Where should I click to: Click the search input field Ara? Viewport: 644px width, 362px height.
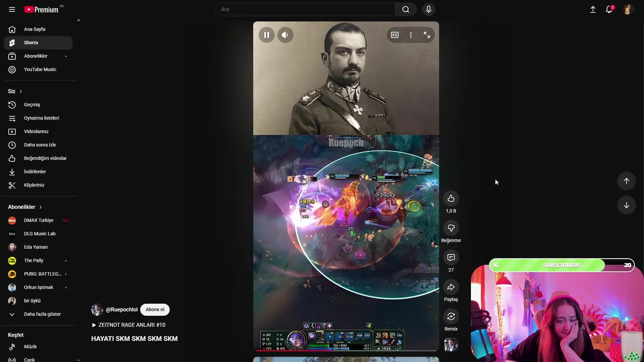[x=305, y=10]
